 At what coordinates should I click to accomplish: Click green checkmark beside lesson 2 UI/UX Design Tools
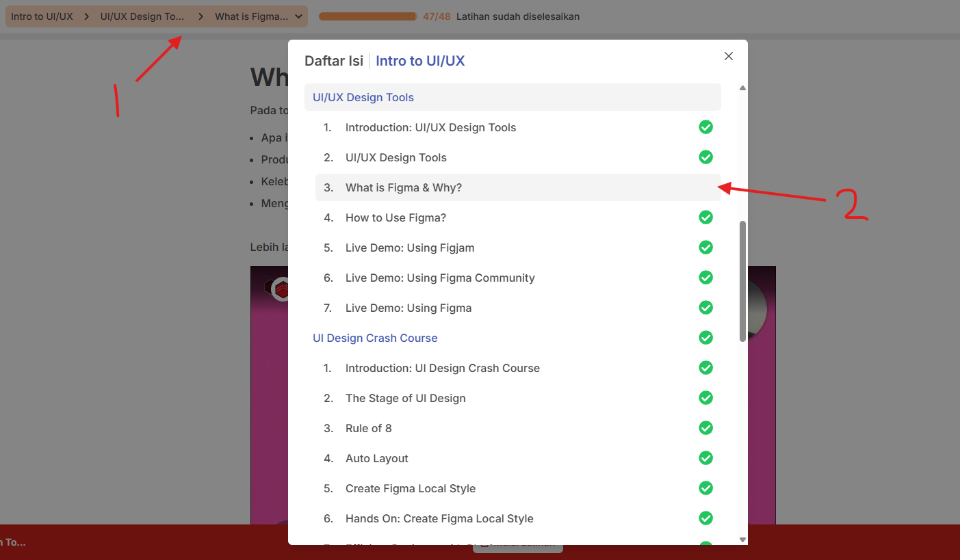point(706,157)
